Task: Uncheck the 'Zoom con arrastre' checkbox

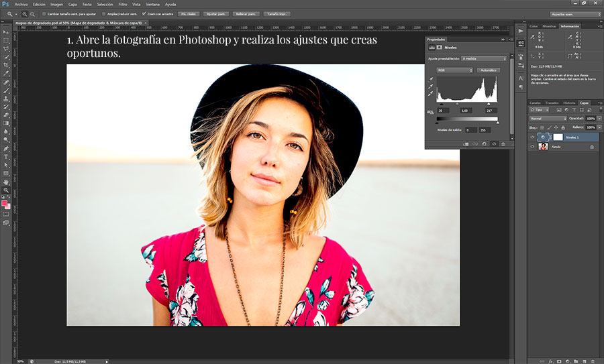Action: coord(143,13)
